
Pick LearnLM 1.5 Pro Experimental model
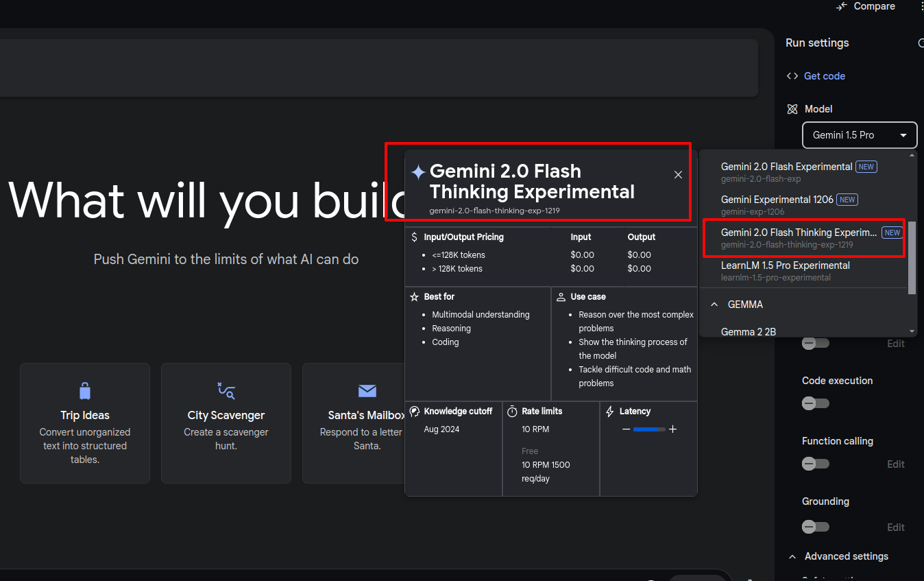coord(803,271)
